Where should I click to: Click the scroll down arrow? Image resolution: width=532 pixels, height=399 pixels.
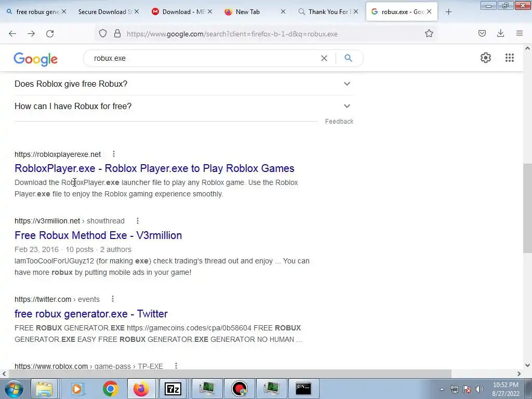pos(527,365)
